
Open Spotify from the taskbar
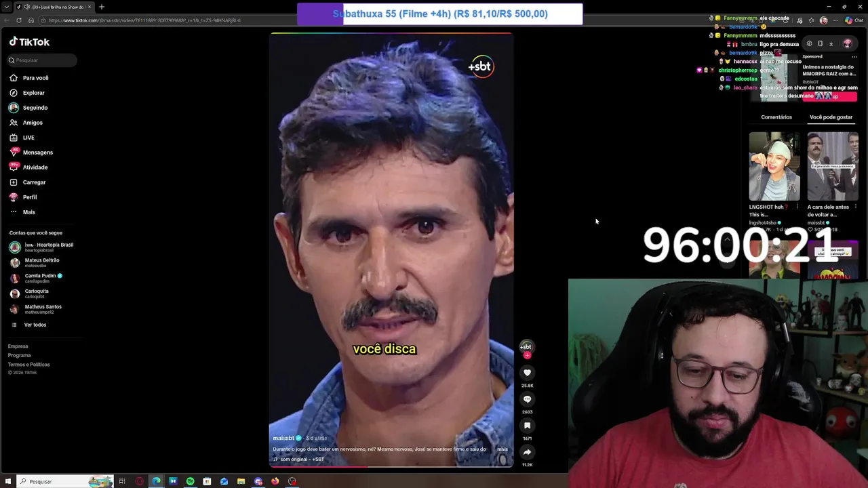pos(191,481)
